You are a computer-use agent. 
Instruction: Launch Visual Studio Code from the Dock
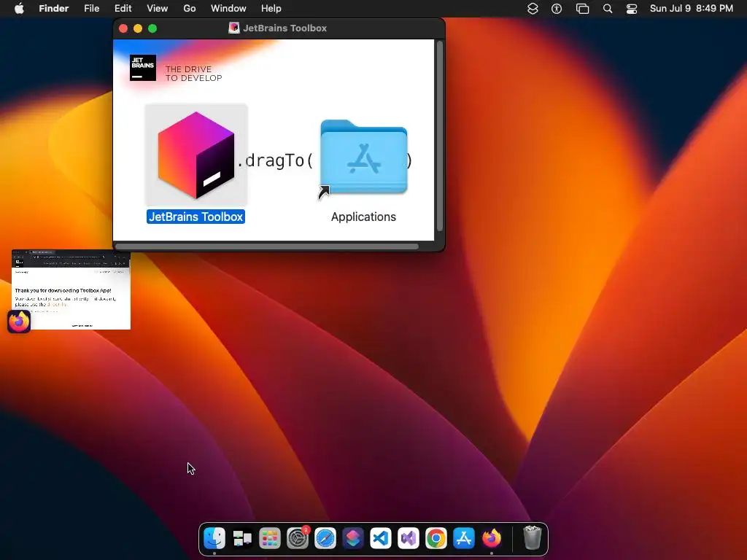pos(380,539)
